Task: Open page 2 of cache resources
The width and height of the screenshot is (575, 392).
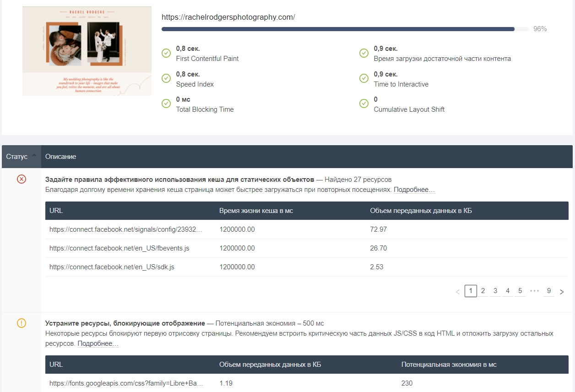Action: coord(483,291)
